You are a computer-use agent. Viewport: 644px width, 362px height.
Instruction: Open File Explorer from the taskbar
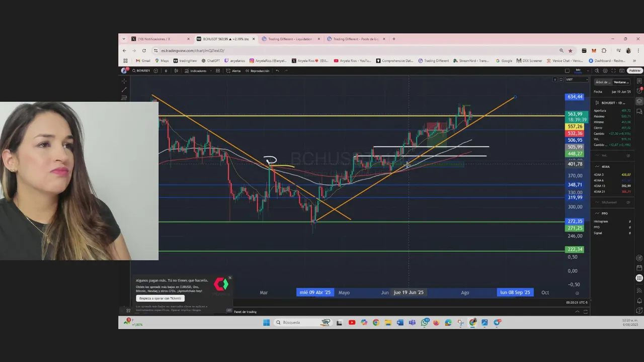(x=388, y=322)
